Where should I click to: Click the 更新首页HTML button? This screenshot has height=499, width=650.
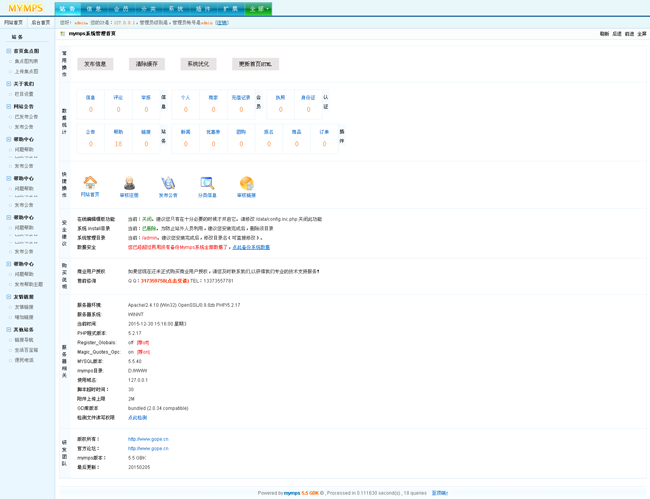click(x=255, y=64)
